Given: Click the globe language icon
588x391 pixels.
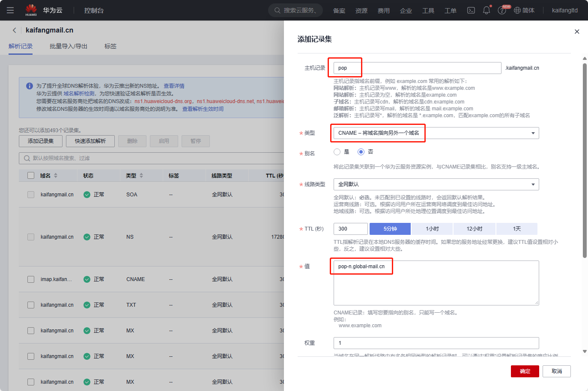Looking at the screenshot, I should click(x=517, y=10).
